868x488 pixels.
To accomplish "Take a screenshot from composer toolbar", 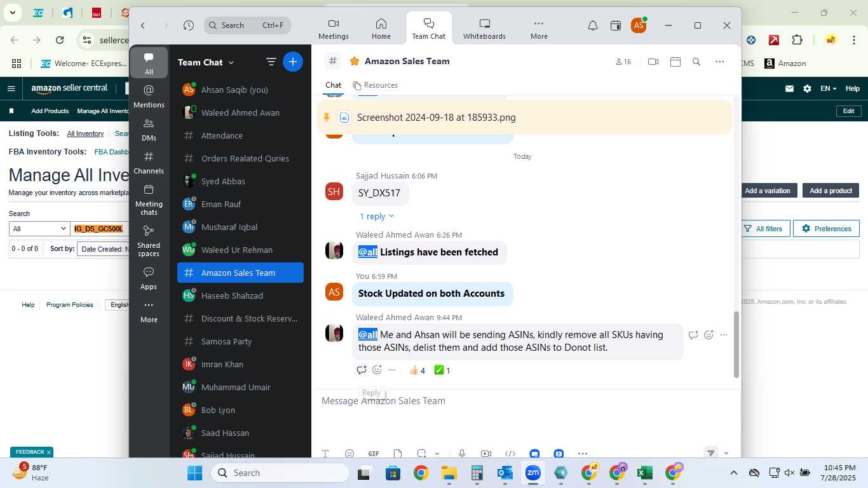I will tap(421, 454).
